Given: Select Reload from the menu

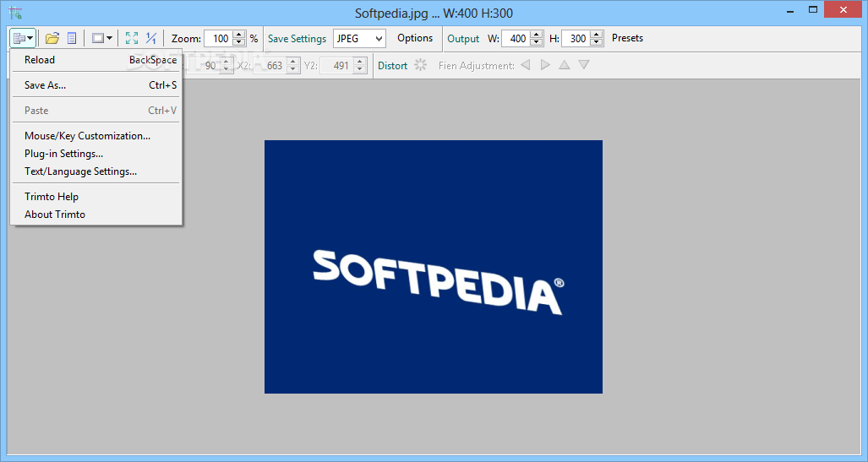Looking at the screenshot, I should pos(96,60).
